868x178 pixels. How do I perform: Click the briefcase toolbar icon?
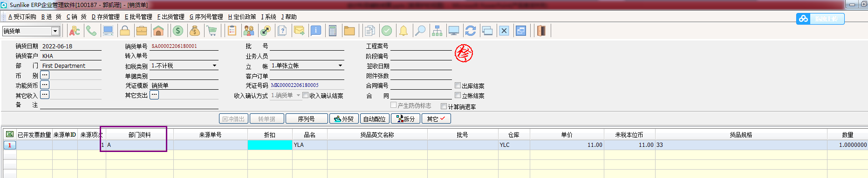142,31
